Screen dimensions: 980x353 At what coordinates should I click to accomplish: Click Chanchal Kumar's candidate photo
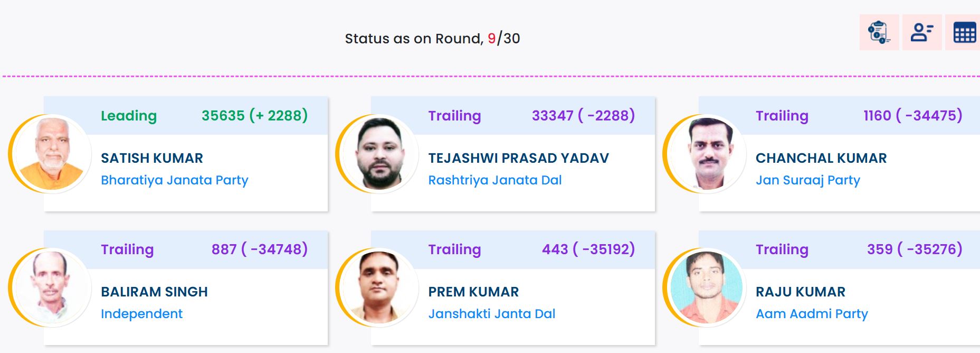point(707,154)
